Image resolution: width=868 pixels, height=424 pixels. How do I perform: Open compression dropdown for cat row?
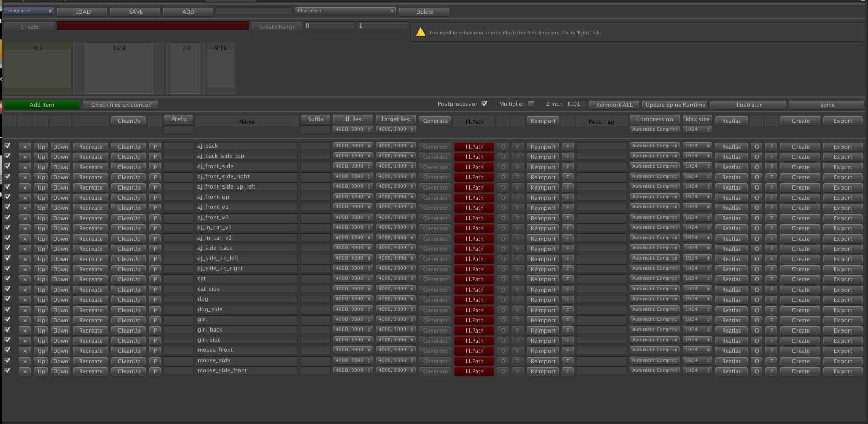[655, 278]
